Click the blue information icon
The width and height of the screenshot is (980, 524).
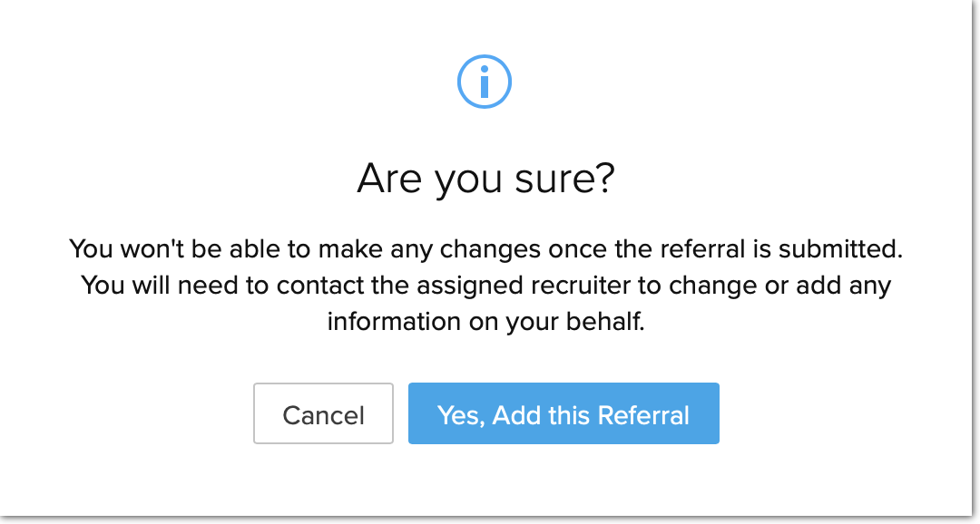pyautogui.click(x=485, y=83)
